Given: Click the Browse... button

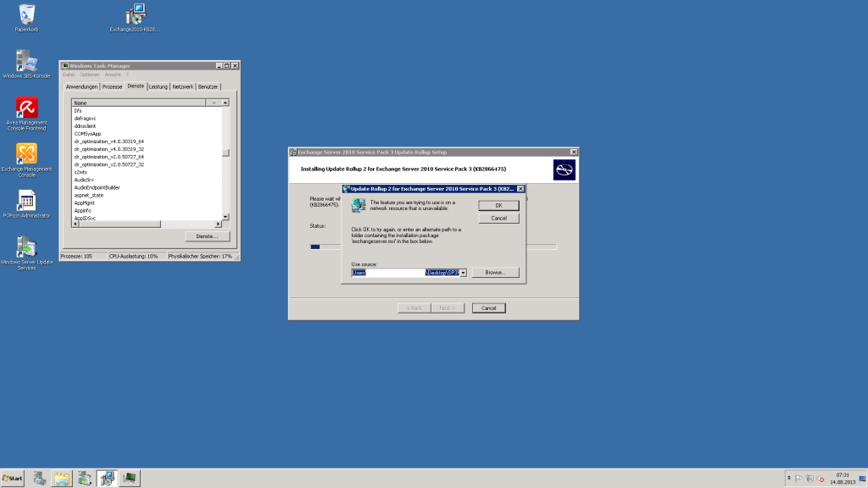Looking at the screenshot, I should click(495, 272).
